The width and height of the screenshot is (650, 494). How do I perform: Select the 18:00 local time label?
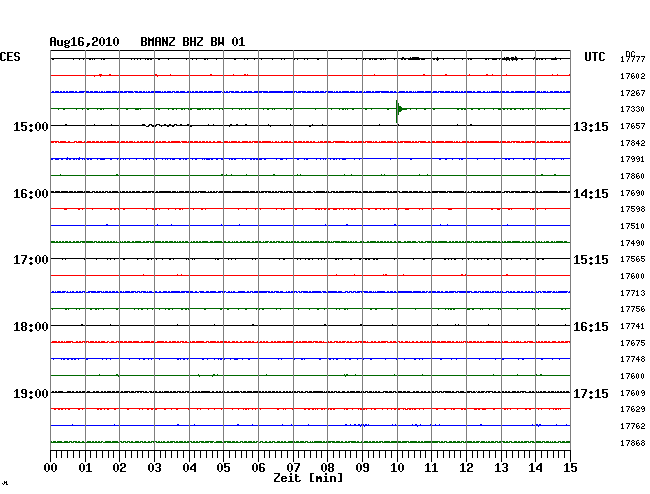tap(31, 327)
